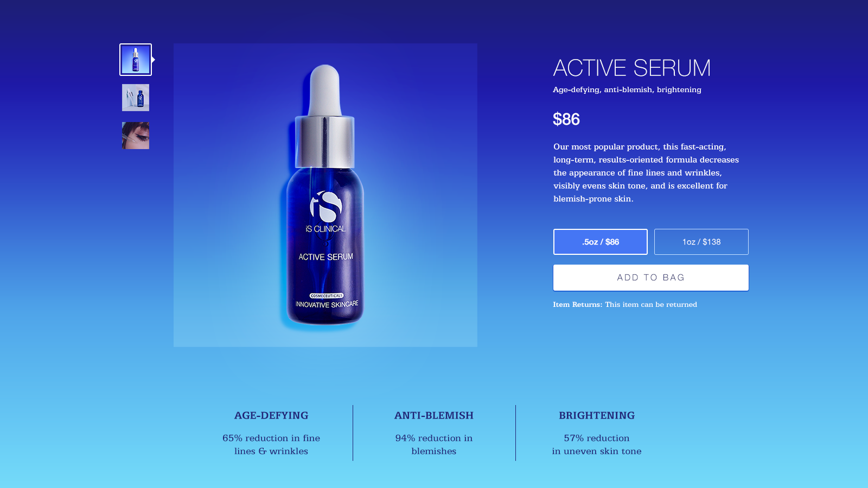Image resolution: width=868 pixels, height=488 pixels.
Task: Select the BRIGHTENING heading
Action: coord(597,415)
